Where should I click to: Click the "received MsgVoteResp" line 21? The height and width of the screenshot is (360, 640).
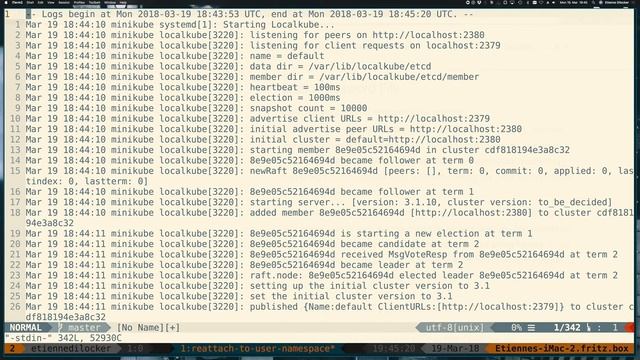322,254
